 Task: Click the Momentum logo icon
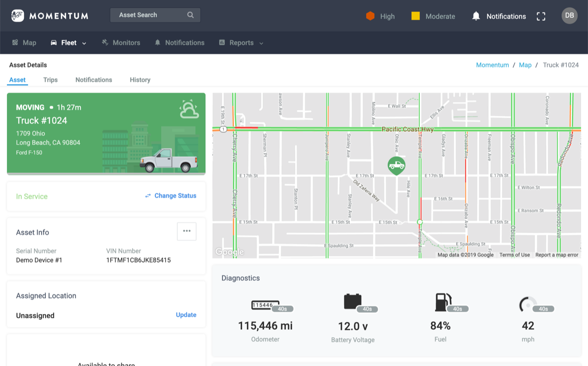click(18, 16)
